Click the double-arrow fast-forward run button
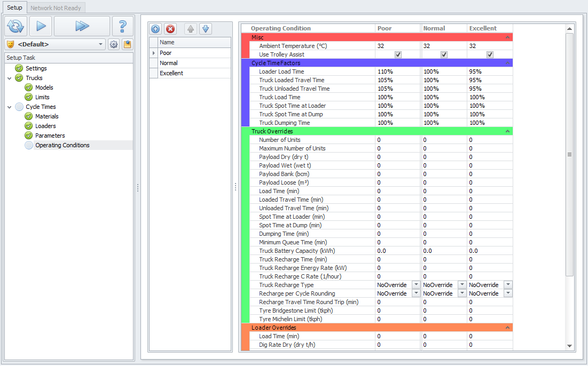588x366 pixels. (82, 26)
